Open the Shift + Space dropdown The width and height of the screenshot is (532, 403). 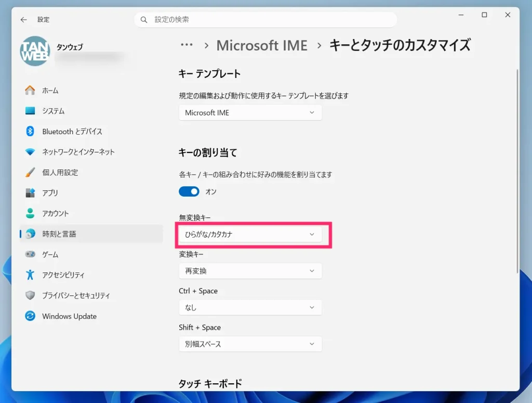click(250, 344)
